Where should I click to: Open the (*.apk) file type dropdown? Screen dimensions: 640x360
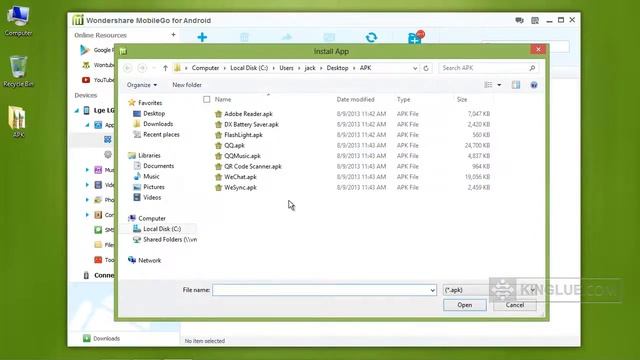coord(489,290)
